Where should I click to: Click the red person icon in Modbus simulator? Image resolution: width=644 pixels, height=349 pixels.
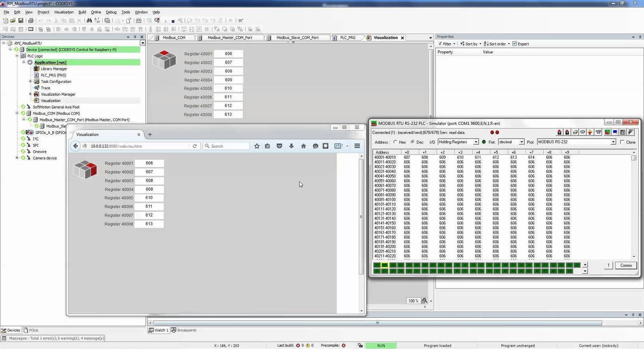click(590, 132)
